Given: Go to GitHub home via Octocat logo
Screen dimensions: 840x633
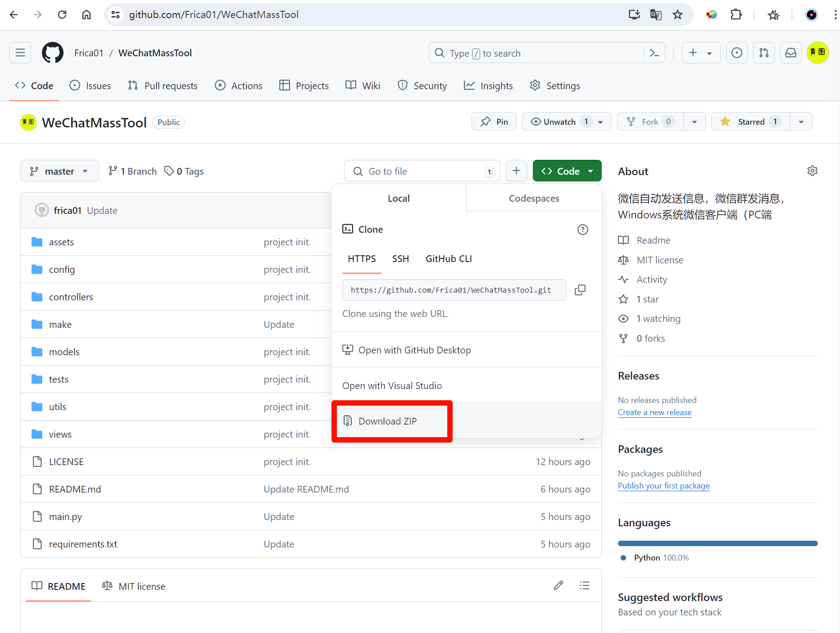Looking at the screenshot, I should (x=53, y=53).
